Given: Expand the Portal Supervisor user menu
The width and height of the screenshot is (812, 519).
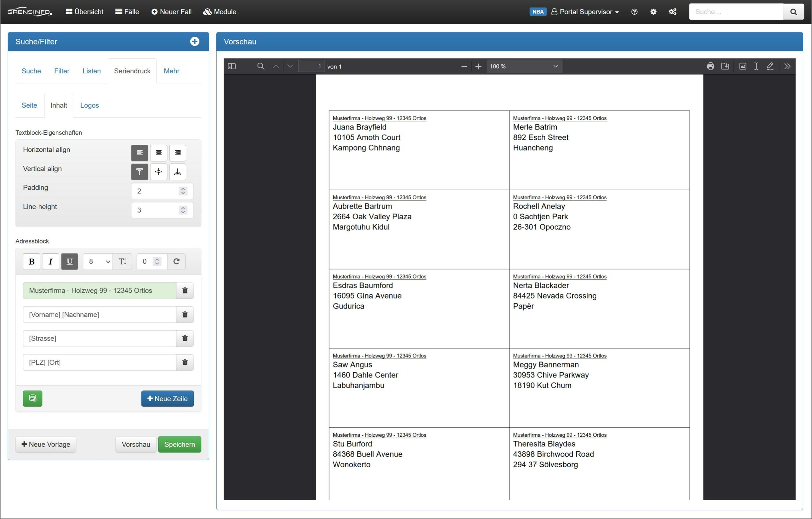Looking at the screenshot, I should coord(586,12).
